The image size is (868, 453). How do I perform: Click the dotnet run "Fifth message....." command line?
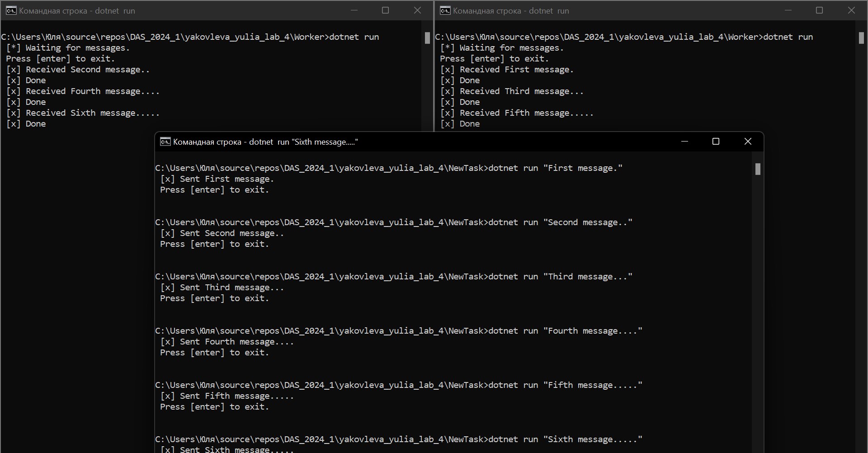(399, 385)
